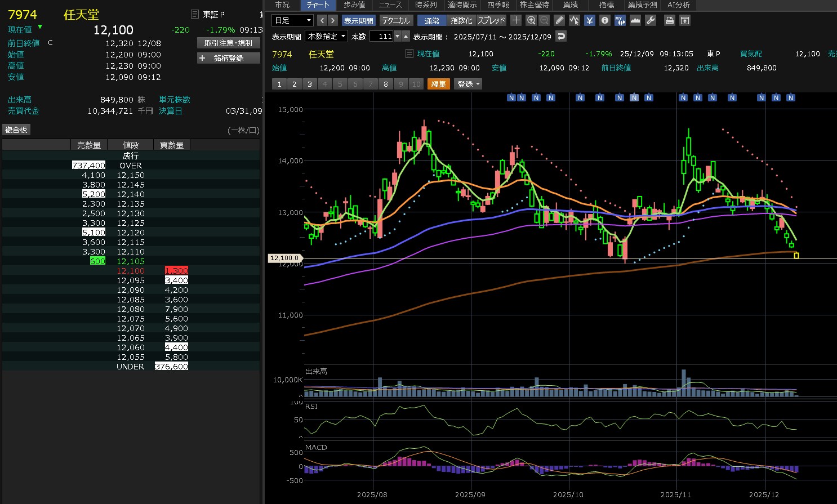This screenshot has width=837, height=504.
Task: Open the 本数指定 dropdown
Action: (326, 36)
